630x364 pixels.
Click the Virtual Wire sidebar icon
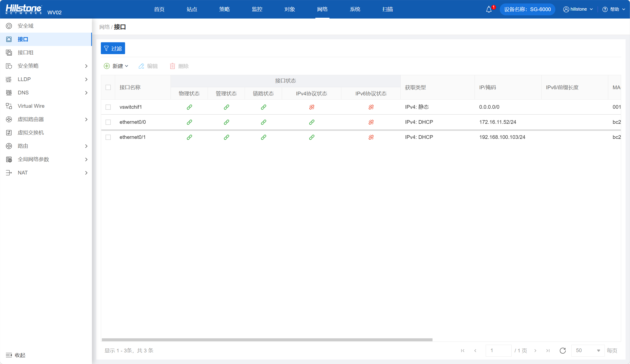[9, 106]
